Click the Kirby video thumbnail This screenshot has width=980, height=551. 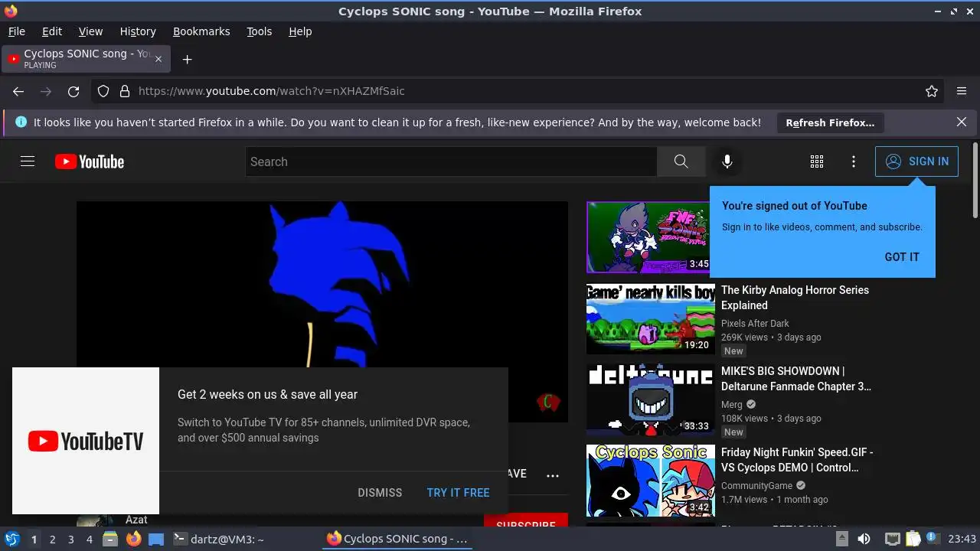click(x=651, y=318)
